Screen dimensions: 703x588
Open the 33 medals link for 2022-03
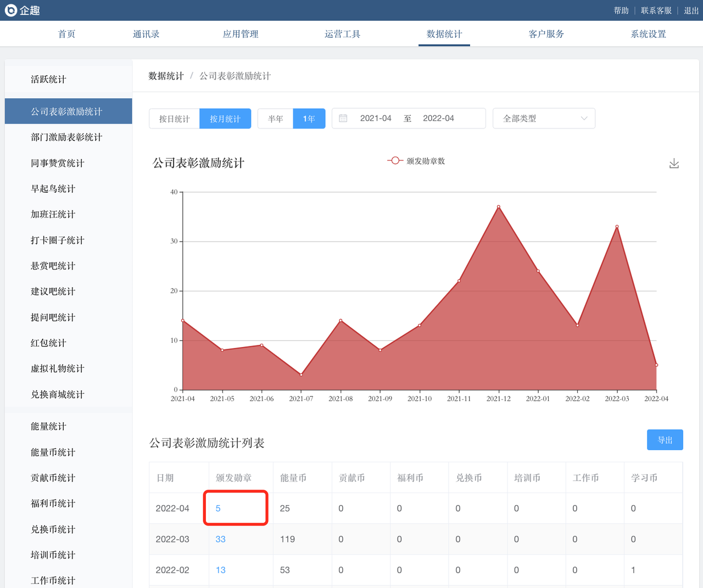(220, 539)
